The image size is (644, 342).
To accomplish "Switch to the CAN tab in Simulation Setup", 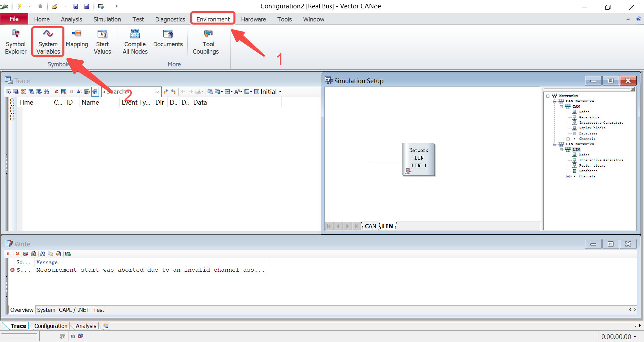I will (370, 226).
